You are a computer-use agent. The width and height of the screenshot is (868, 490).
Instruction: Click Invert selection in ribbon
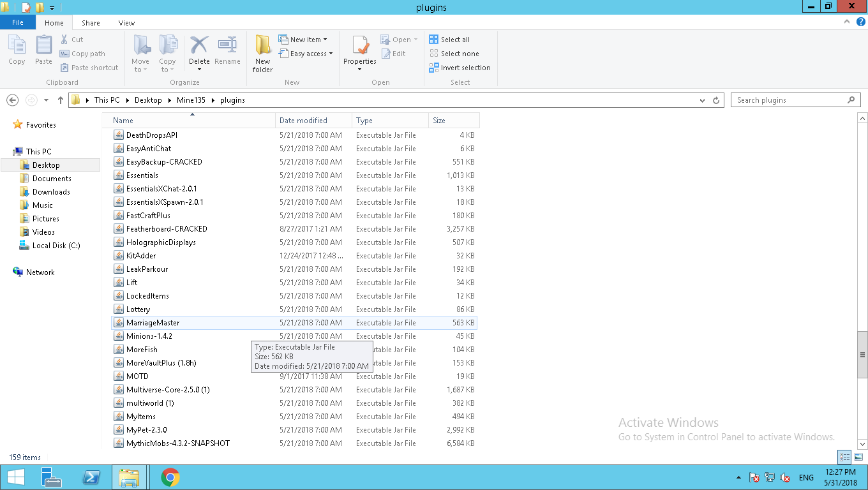[460, 68]
